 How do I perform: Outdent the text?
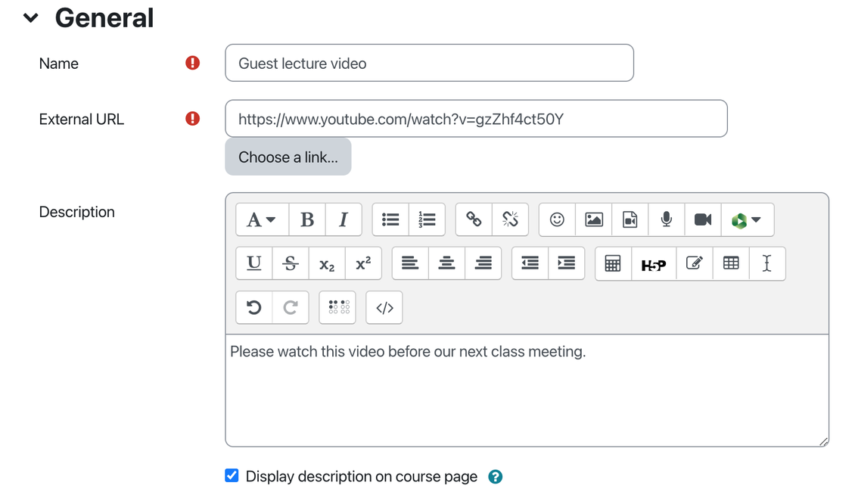pos(530,263)
